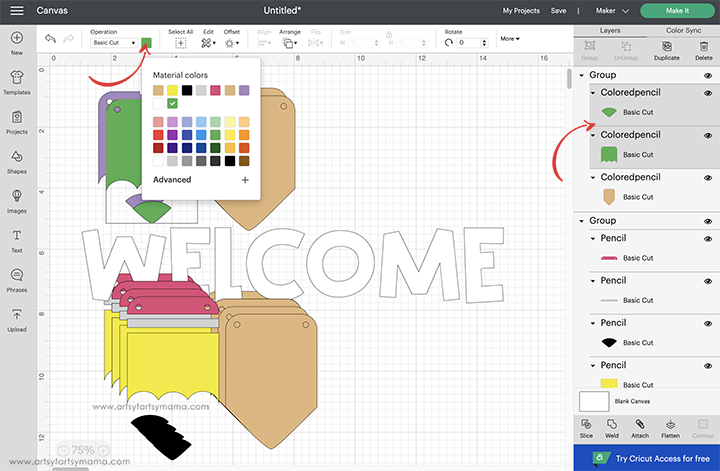
Task: Click the Rotate value input field
Action: pyautogui.click(x=468, y=43)
